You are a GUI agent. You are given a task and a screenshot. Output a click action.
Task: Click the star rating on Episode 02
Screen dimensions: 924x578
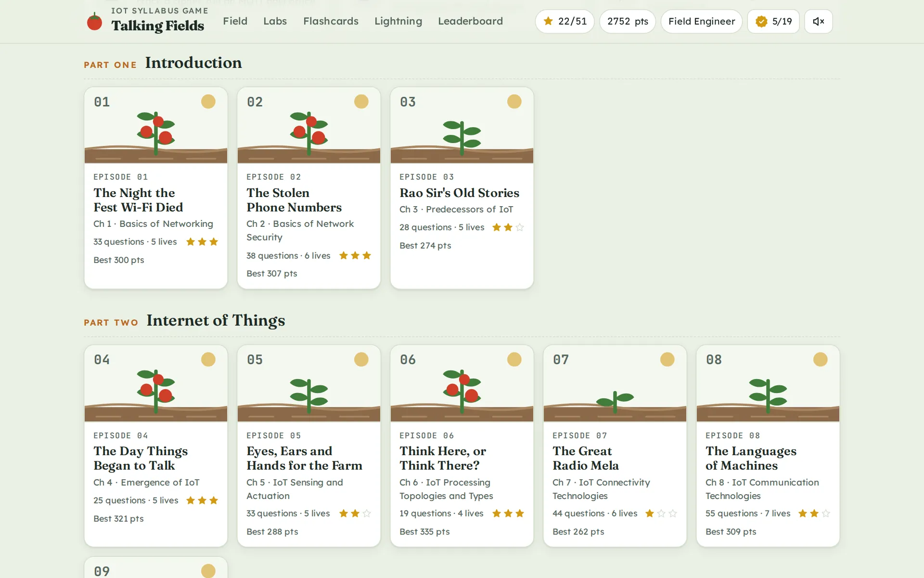pos(355,255)
